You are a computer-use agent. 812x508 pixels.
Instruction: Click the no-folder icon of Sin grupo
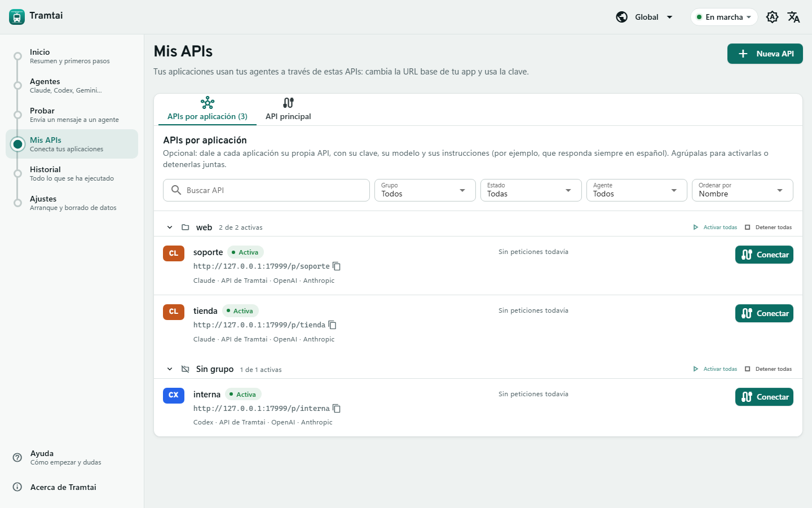[x=185, y=369]
